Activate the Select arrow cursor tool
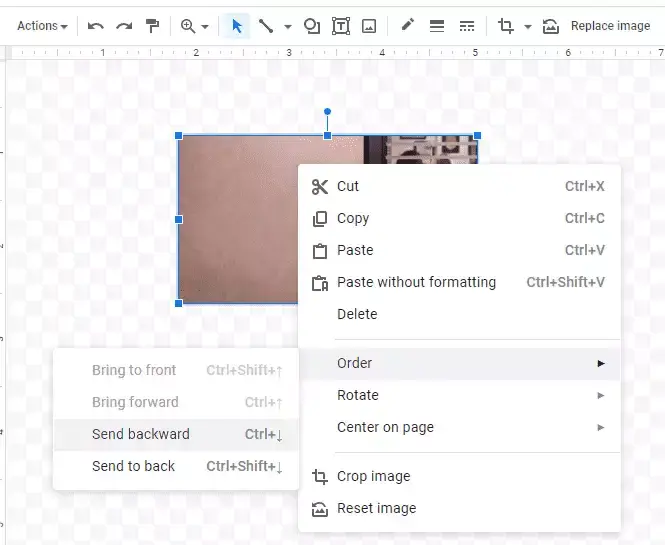Viewport: 665px width, 545px height. (x=237, y=26)
